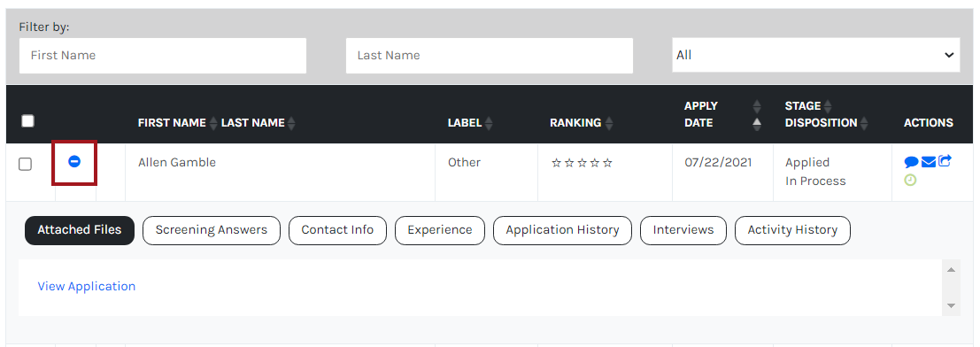
Task: Click the attachments scroll up arrow
Action: coord(952,270)
